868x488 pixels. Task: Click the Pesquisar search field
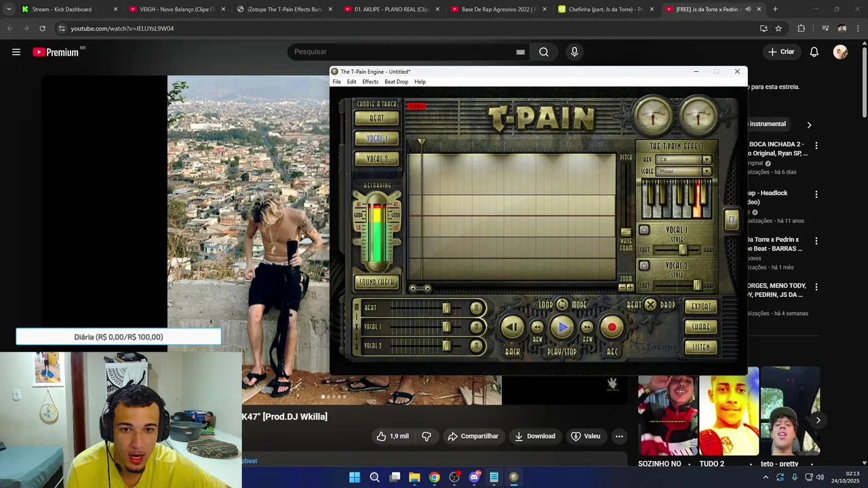point(403,52)
